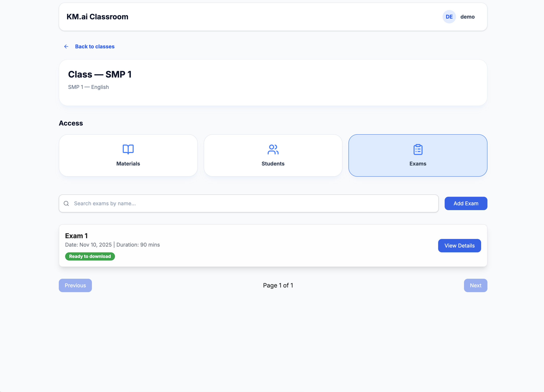This screenshot has height=392, width=544.
Task: Select the Exams tab label
Action: (x=418, y=163)
